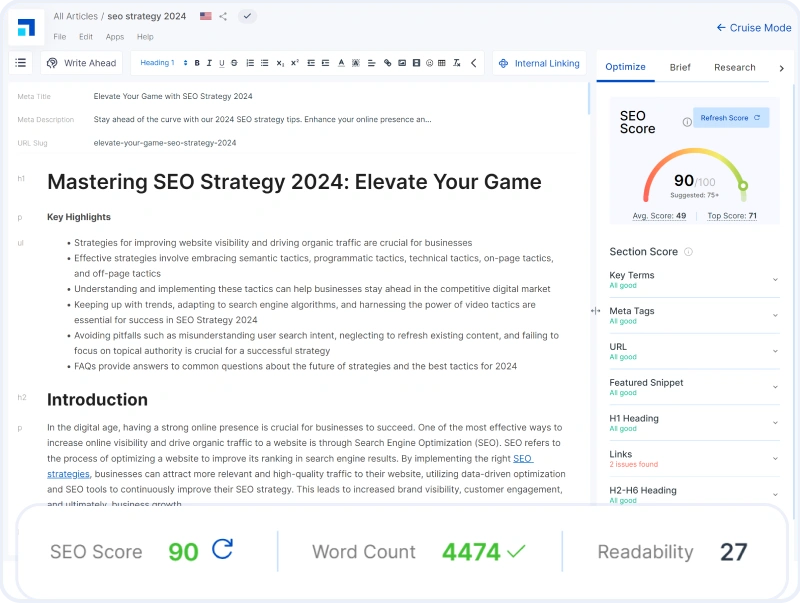
Task: Toggle the numbered list formatting
Action: click(250, 63)
